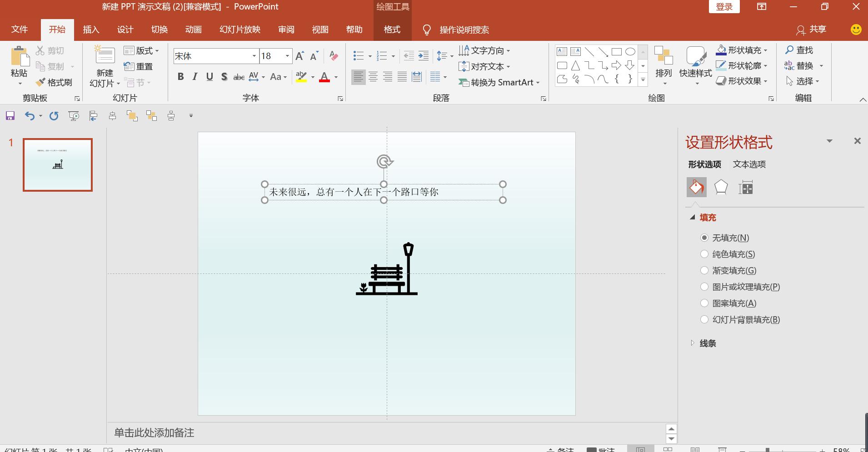Select the fill paint bucket icon in format pane
Screen dimensions: 868x452
tap(697, 187)
